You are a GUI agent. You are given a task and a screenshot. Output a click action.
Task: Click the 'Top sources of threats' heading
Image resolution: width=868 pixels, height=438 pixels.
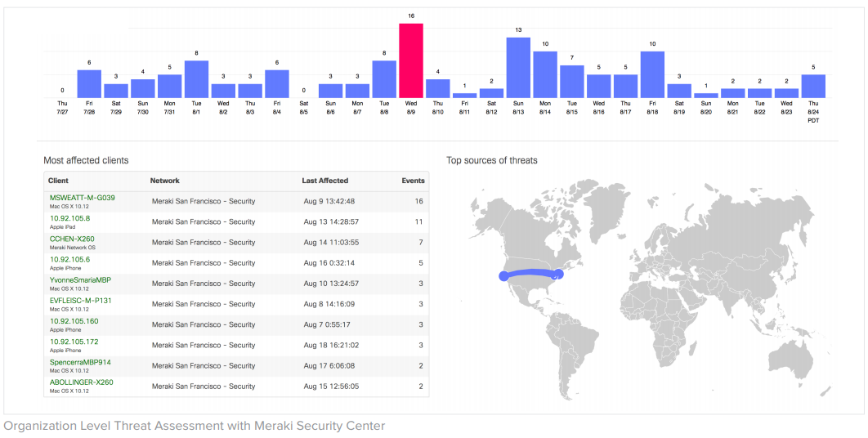pos(492,161)
